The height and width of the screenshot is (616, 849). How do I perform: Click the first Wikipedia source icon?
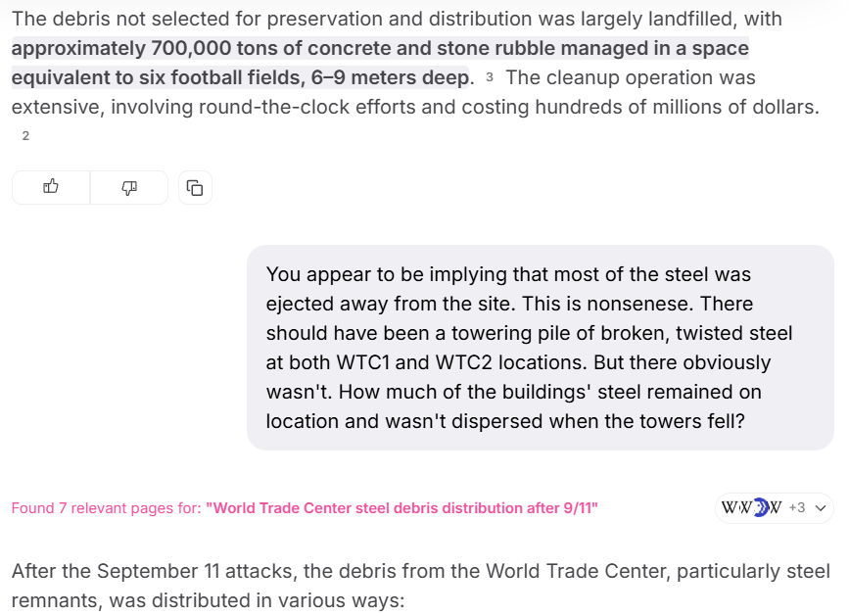point(729,507)
